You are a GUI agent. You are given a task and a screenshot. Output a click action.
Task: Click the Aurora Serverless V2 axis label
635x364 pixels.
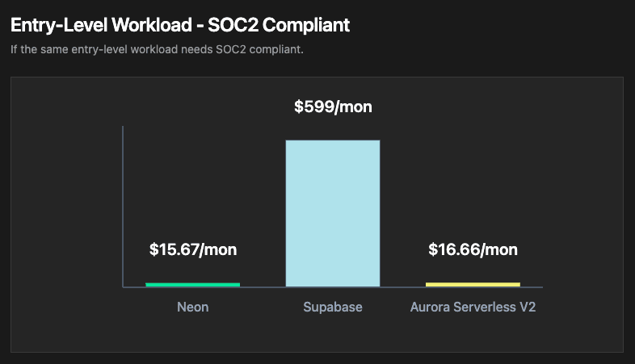click(x=473, y=308)
